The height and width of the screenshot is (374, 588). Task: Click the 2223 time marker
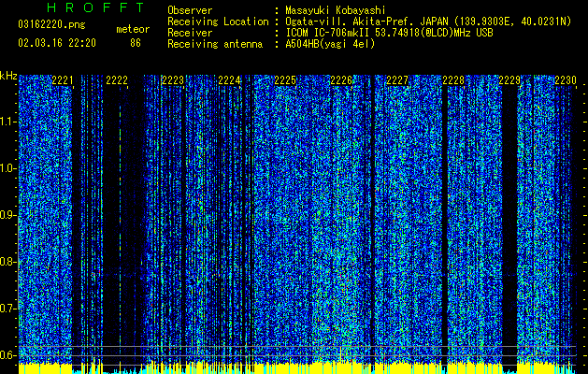173,80
